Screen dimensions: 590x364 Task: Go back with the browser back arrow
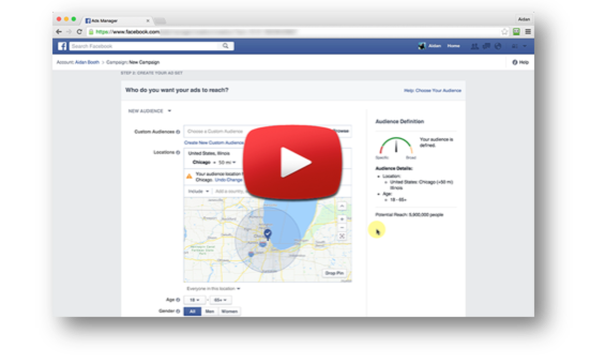(x=59, y=32)
